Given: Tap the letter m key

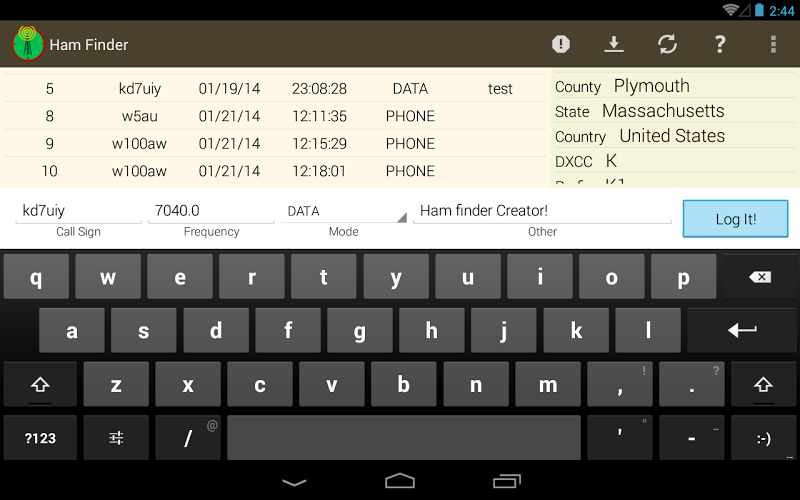Looking at the screenshot, I should tap(548, 384).
